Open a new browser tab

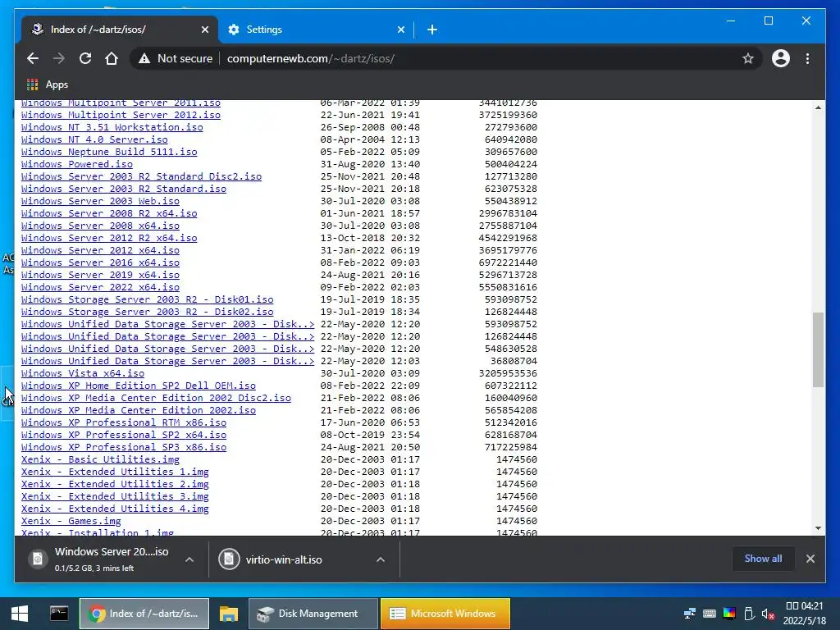pyautogui.click(x=431, y=30)
